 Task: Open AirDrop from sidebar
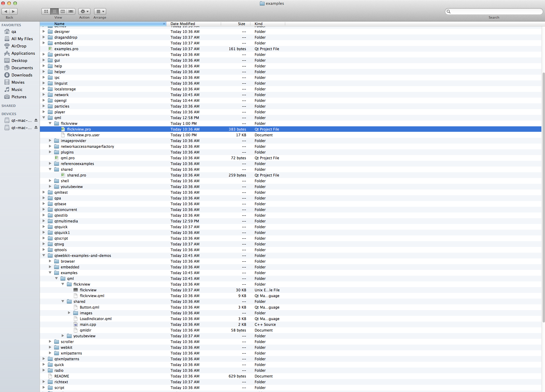[19, 46]
